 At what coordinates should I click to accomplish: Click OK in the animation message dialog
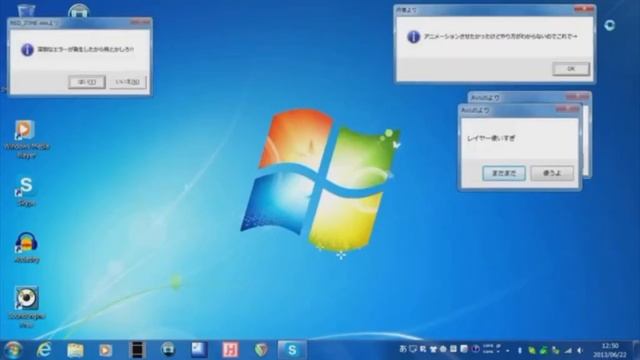[x=571, y=69]
